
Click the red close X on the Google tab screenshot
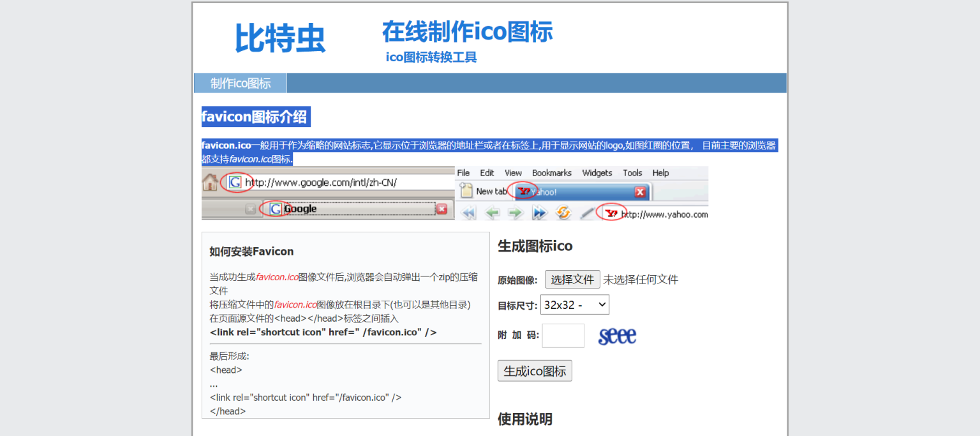[442, 209]
